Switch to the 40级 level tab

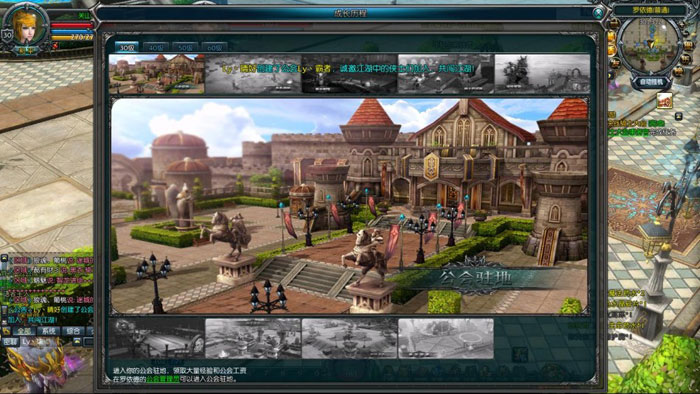tap(156, 47)
